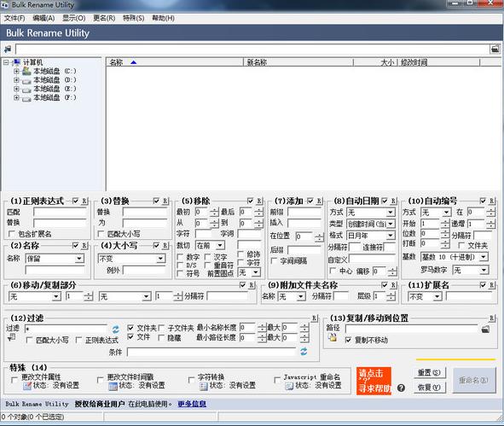Reset the Case (4) panel R button
This screenshot has height=426, width=504.
pyautogui.click(x=165, y=246)
